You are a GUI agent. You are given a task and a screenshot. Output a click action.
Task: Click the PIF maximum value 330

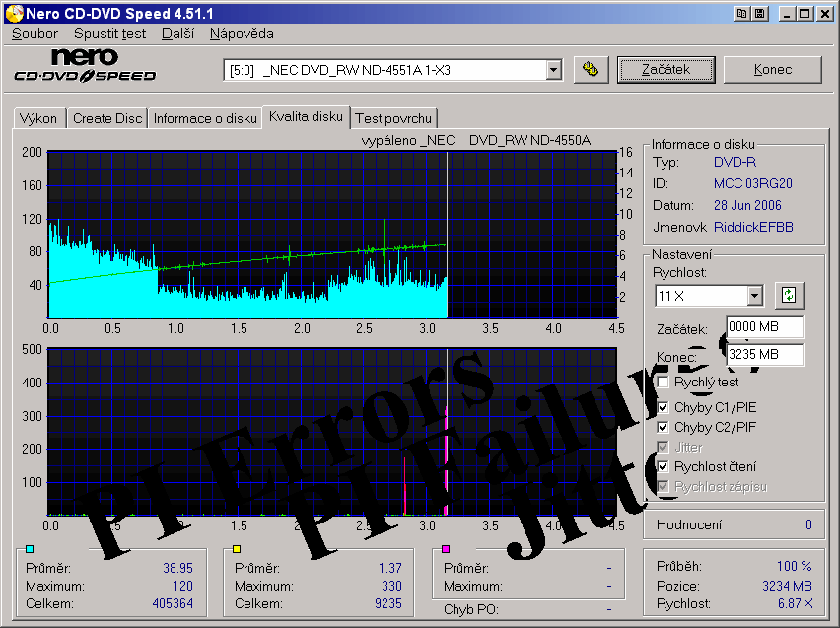pos(391,587)
